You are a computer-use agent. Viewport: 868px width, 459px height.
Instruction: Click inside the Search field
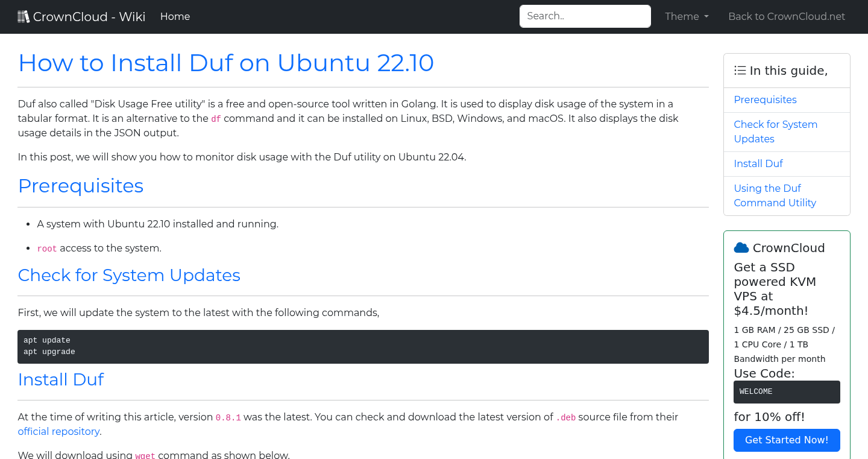point(585,16)
